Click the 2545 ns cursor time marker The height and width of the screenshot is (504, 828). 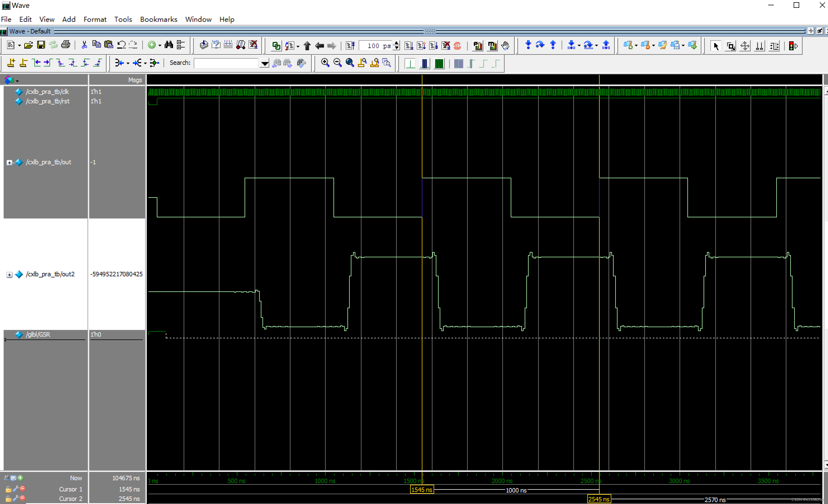tap(598, 499)
